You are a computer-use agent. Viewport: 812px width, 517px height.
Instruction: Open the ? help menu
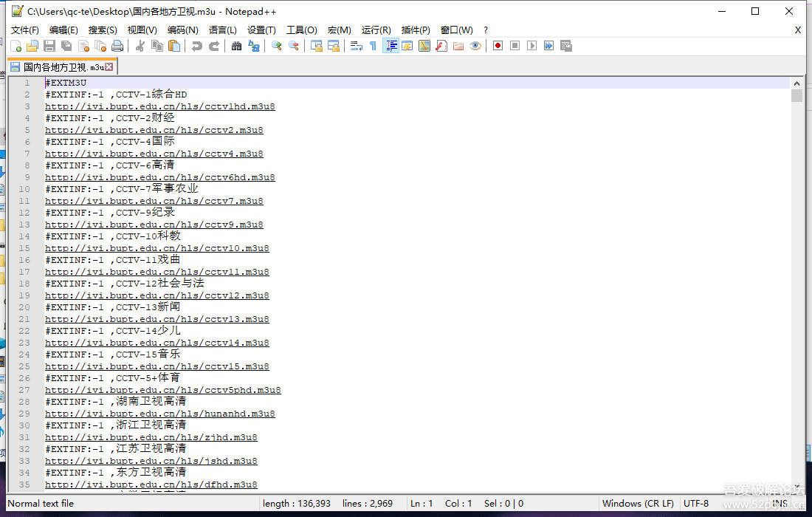click(x=486, y=30)
